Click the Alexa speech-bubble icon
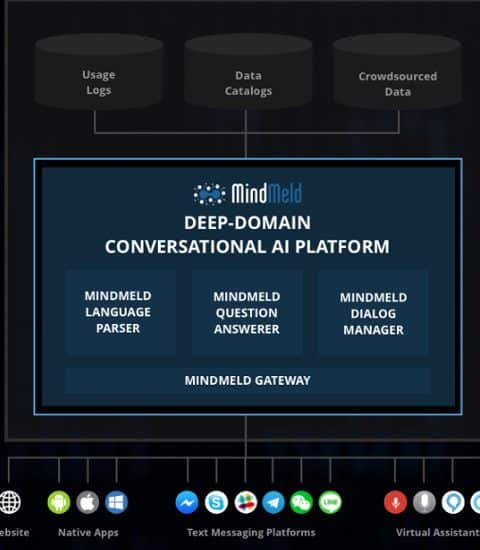This screenshot has width=480, height=550. coord(453,502)
